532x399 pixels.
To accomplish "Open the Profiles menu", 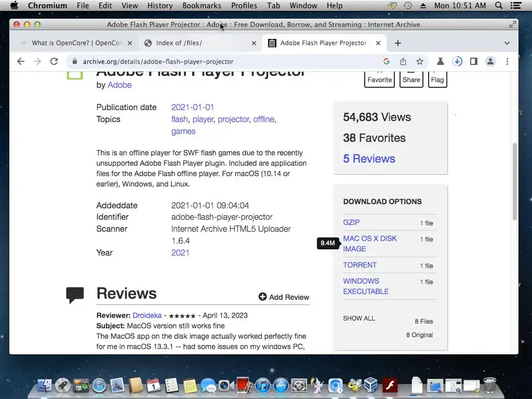I will [244, 5].
